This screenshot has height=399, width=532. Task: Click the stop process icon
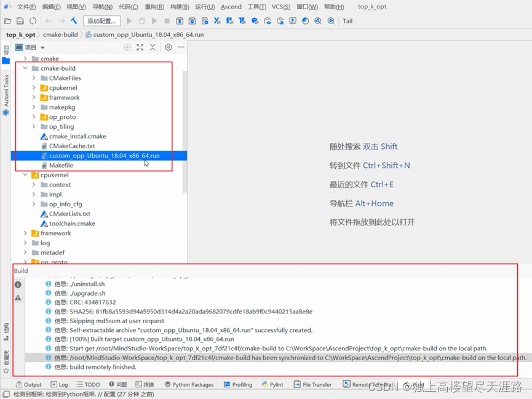click(x=167, y=20)
